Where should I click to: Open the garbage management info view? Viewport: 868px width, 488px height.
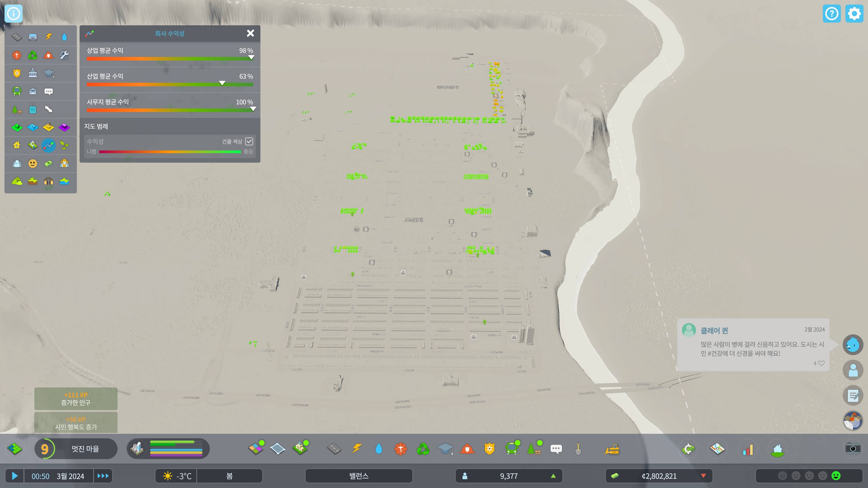(33, 55)
